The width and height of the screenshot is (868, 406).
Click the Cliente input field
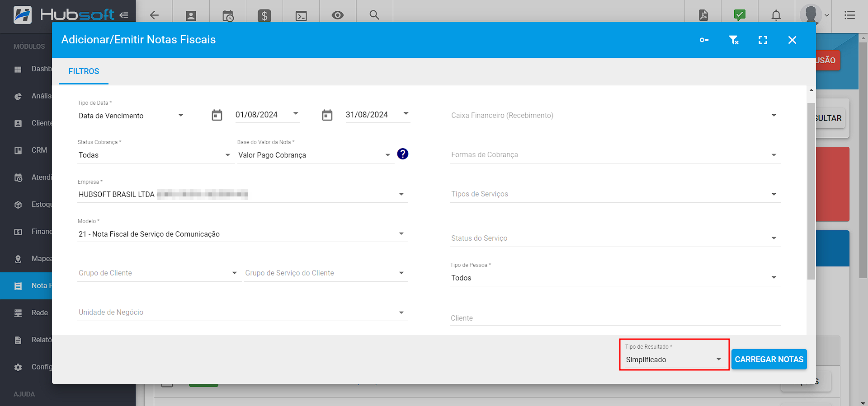(615, 318)
